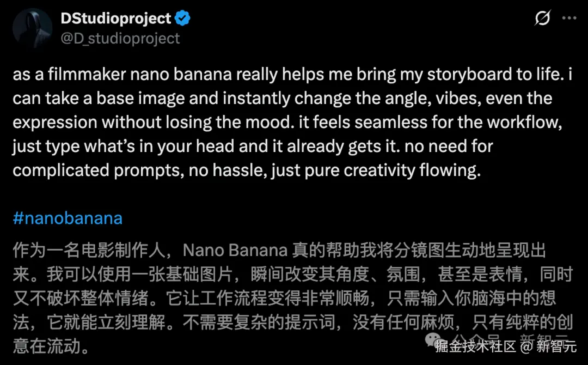Click the 掘金技术社区 watermark text
The height and width of the screenshot is (365, 588).
point(475,346)
